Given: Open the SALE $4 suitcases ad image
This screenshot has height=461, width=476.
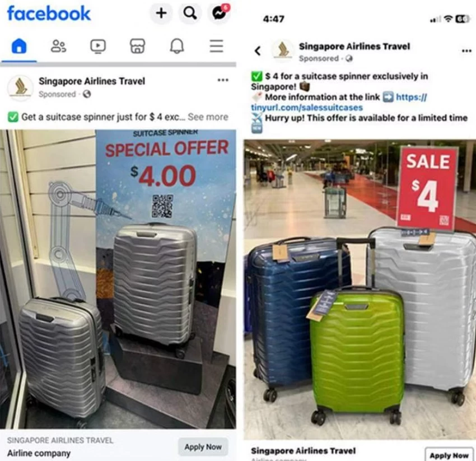Looking at the screenshot, I should pos(360,290).
